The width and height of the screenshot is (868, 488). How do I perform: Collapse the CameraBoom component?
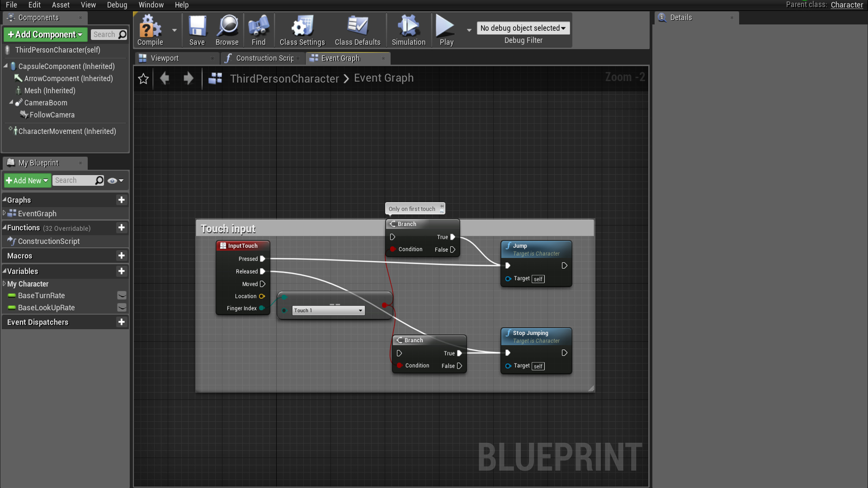point(11,103)
